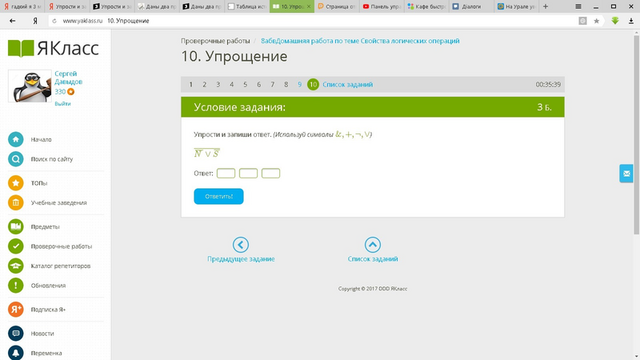
Task: Click the Выйти logout link
Action: (62, 104)
